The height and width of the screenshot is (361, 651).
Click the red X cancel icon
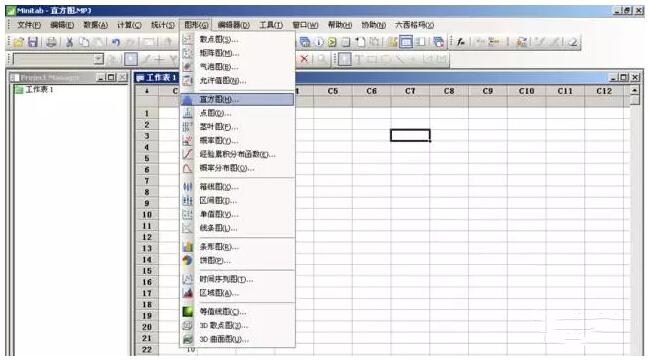tap(304, 59)
